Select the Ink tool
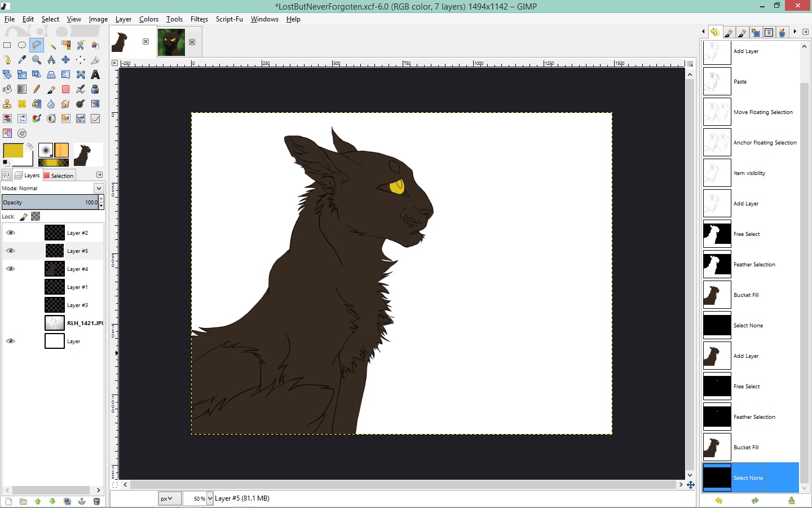Viewport: 812px width, 508px height. pos(95,89)
